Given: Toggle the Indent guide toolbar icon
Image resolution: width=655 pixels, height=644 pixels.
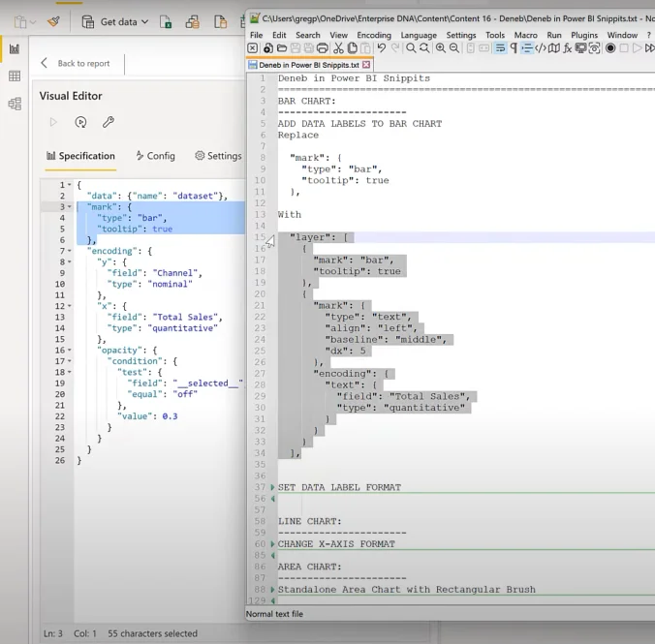Looking at the screenshot, I should (x=527, y=48).
